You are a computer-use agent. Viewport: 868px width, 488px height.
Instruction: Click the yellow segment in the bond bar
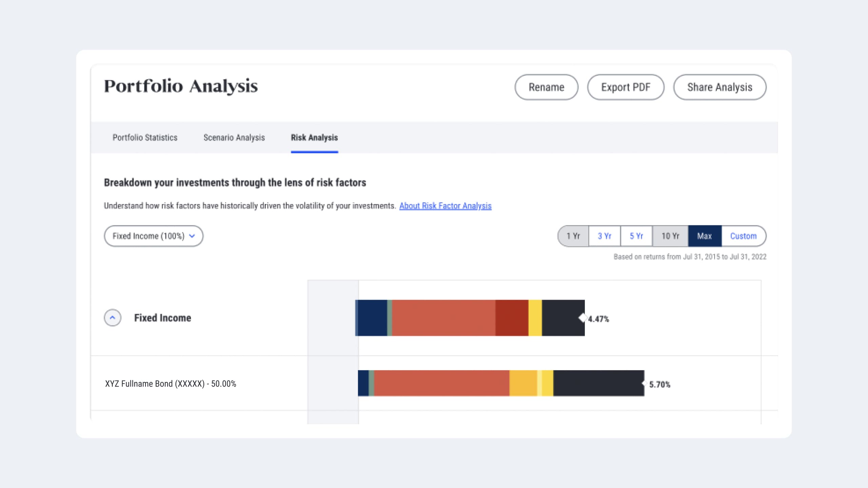tap(523, 384)
